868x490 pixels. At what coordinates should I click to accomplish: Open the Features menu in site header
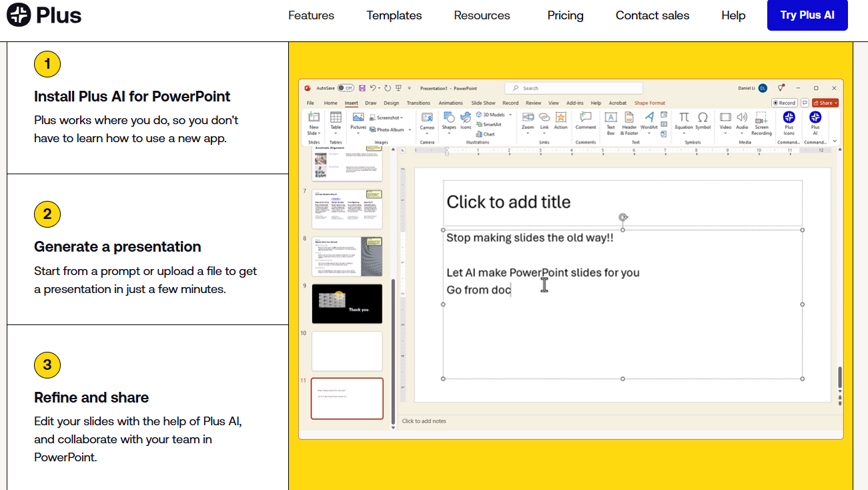[311, 15]
